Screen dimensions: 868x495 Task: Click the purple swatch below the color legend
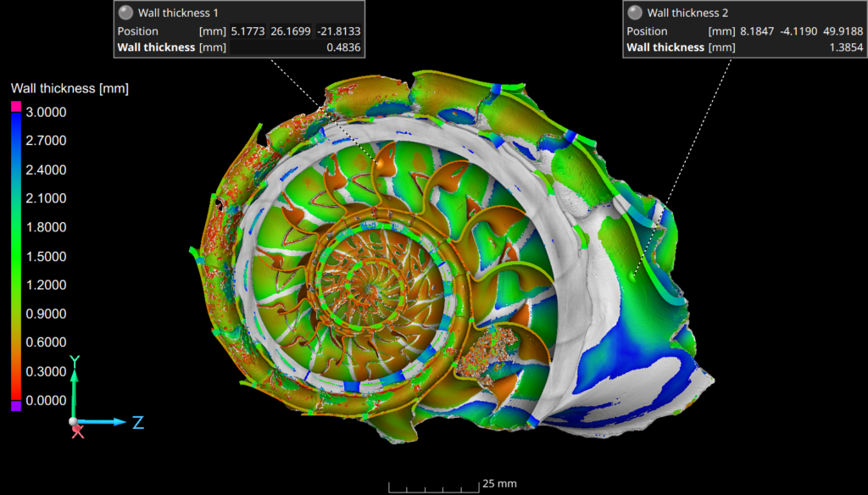[14, 407]
